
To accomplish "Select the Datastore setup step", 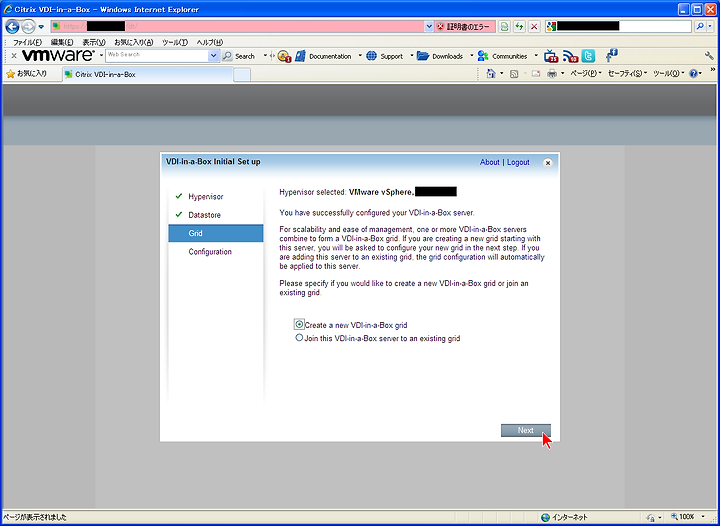I will [x=216, y=215].
